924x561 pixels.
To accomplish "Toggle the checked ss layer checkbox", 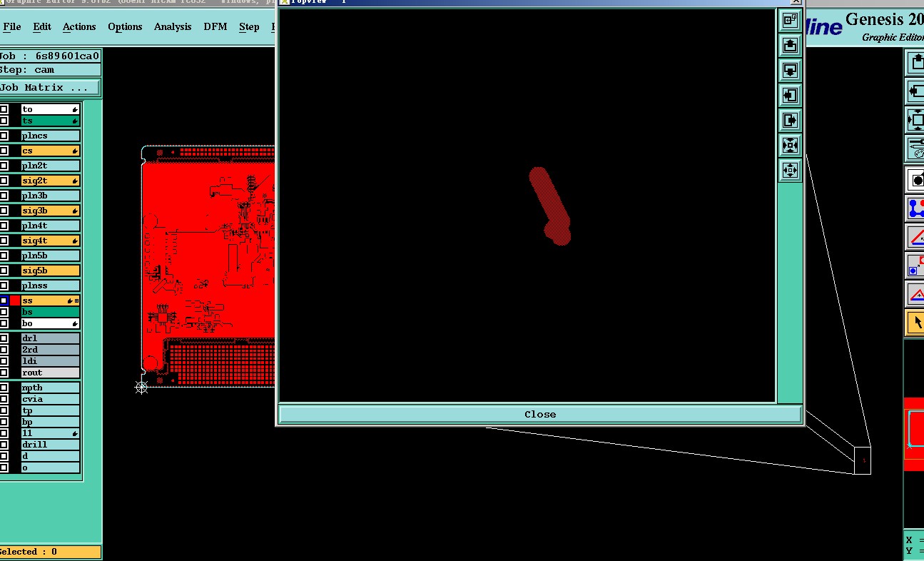I will click(x=4, y=300).
